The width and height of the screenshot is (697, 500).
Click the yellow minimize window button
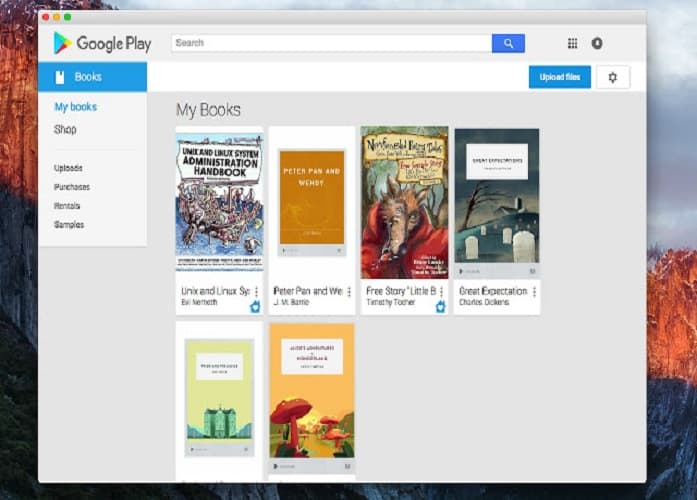tap(56, 17)
